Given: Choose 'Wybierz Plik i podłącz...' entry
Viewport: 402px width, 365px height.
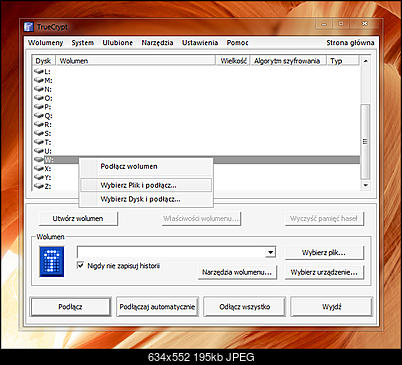Looking at the screenshot, I should coord(146,185).
